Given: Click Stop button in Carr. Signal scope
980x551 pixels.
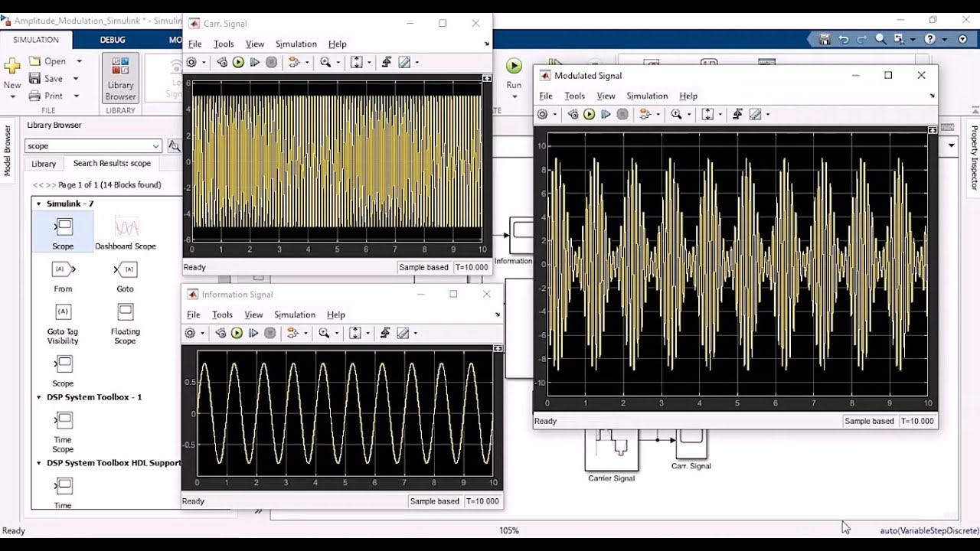Looking at the screenshot, I should pos(271,63).
